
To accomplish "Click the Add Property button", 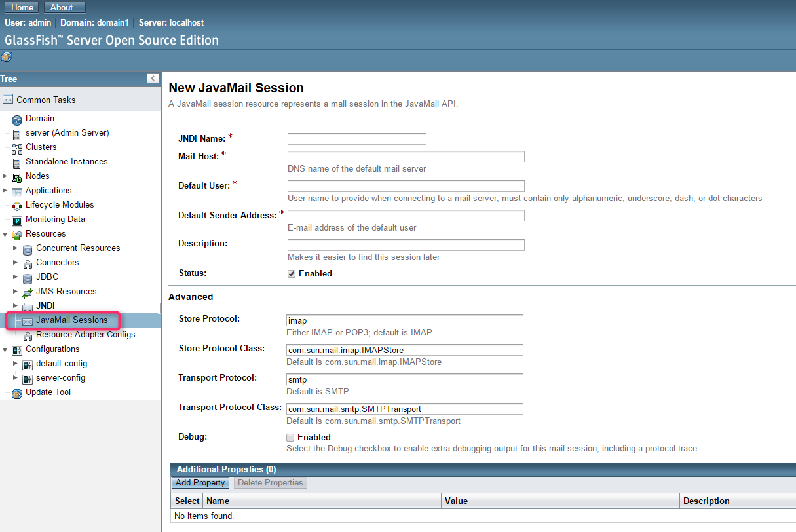I will tap(200, 482).
